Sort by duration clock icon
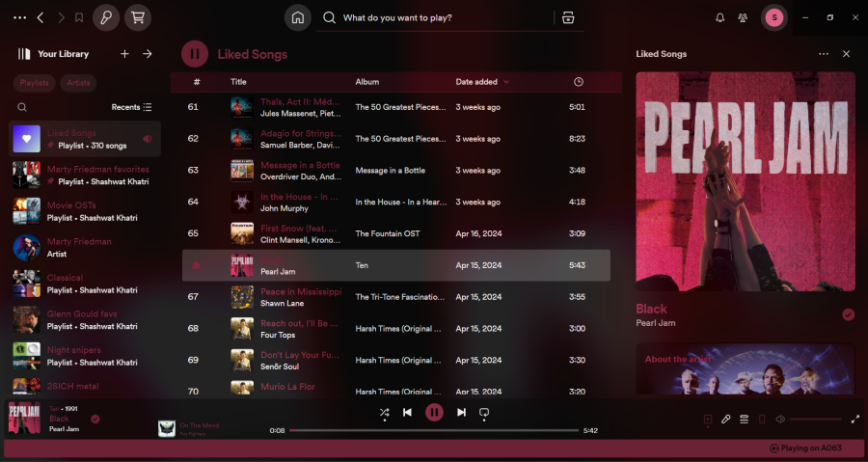This screenshot has width=868, height=462. point(579,82)
